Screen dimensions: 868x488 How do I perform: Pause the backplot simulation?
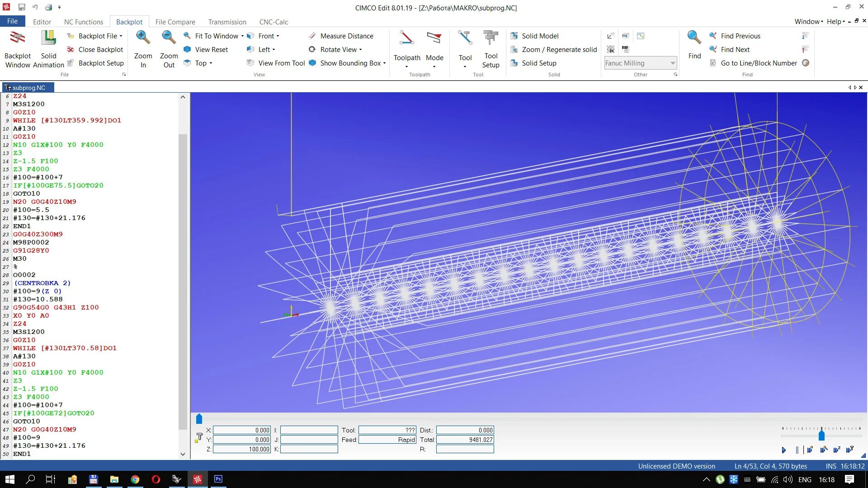797,450
